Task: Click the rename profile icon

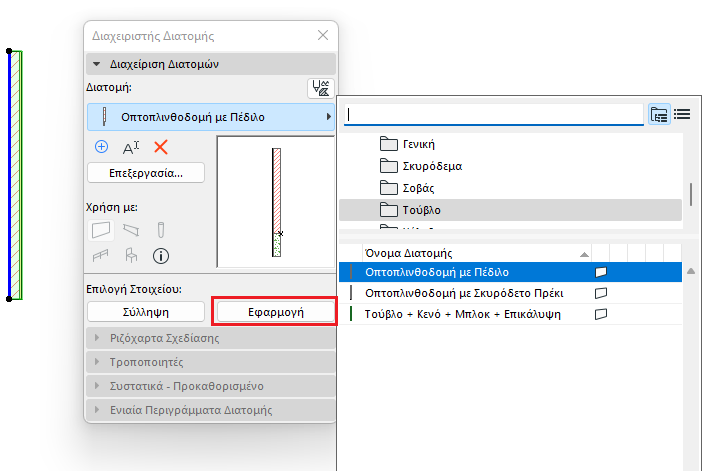Action: coord(131,147)
